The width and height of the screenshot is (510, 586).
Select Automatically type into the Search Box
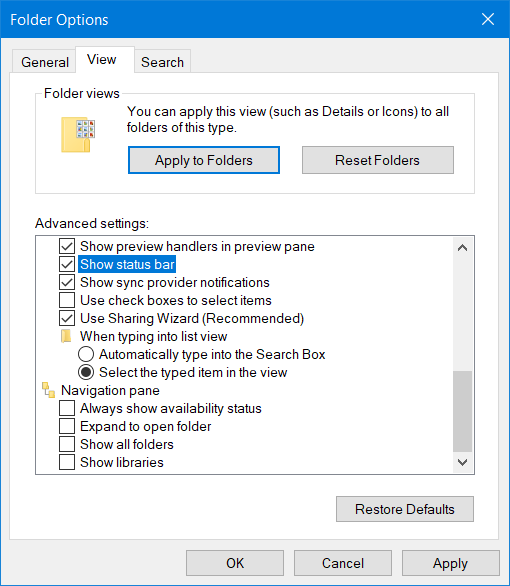click(x=86, y=354)
